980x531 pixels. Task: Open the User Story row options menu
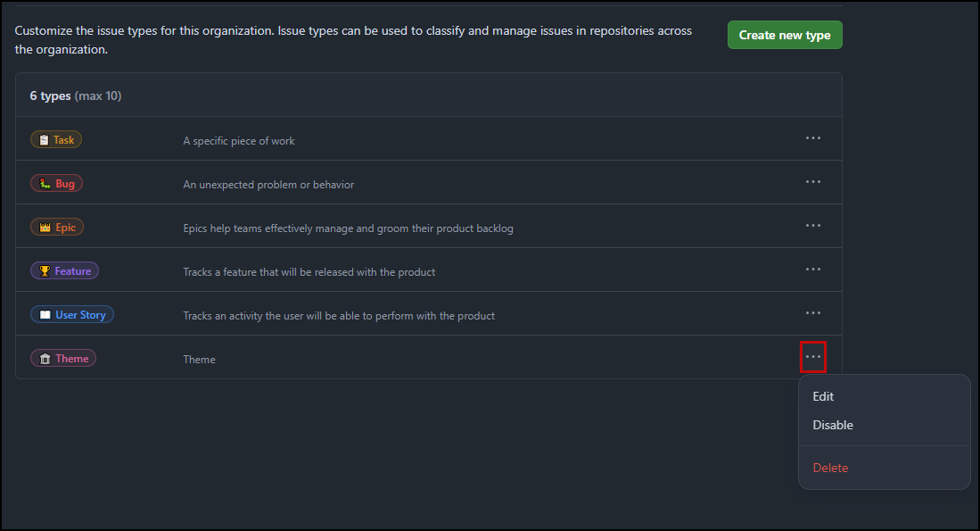pyautogui.click(x=812, y=313)
